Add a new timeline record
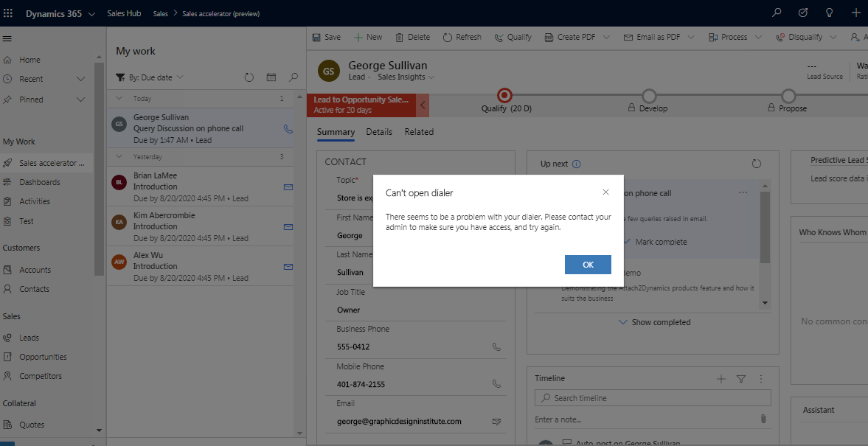868x446 pixels. coord(721,379)
